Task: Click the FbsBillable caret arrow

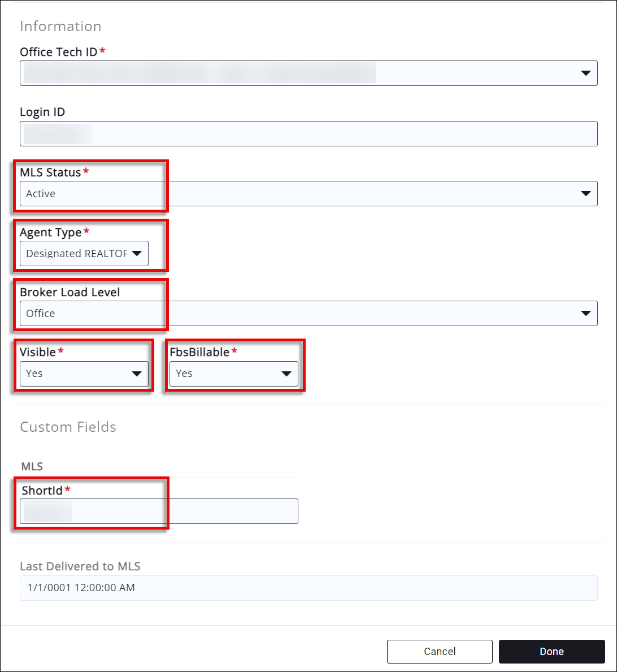Action: tap(286, 374)
